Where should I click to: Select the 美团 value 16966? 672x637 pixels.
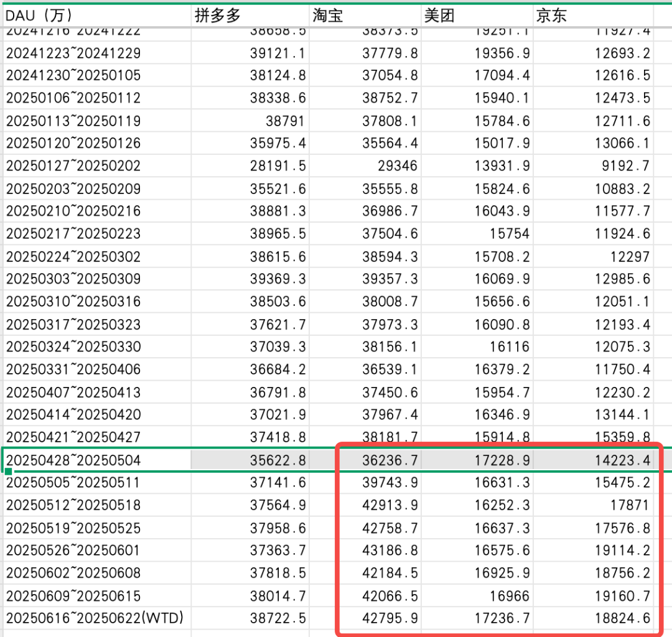click(477, 595)
